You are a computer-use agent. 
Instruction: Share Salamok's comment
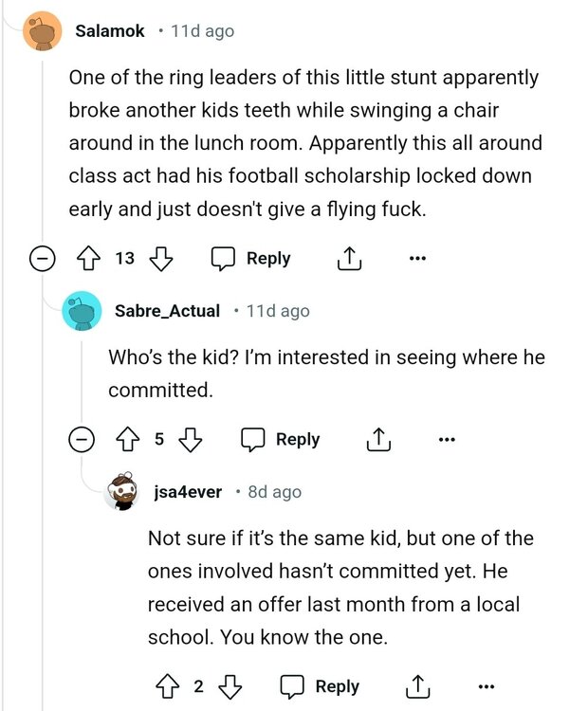(347, 259)
